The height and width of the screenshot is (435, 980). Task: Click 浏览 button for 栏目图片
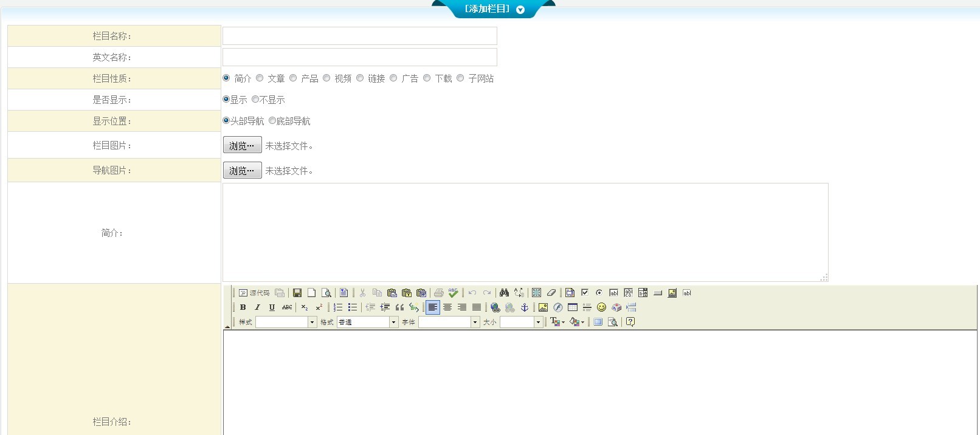tap(242, 145)
